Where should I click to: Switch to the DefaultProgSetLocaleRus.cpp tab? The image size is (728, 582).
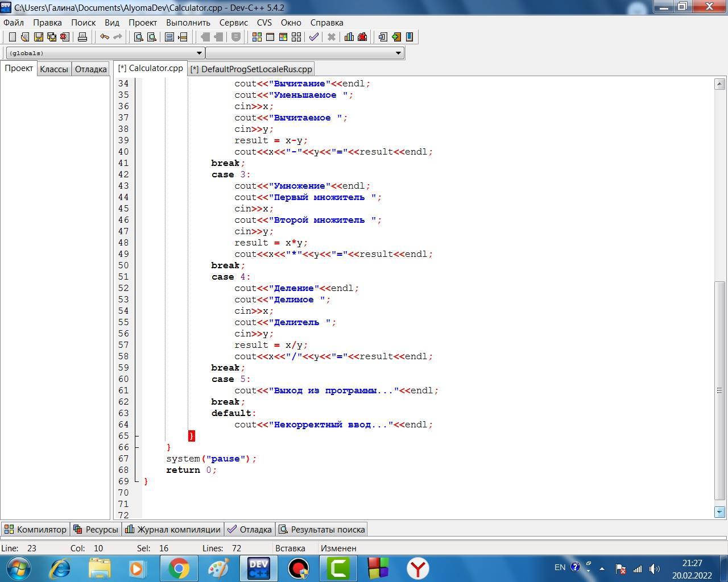coord(251,69)
